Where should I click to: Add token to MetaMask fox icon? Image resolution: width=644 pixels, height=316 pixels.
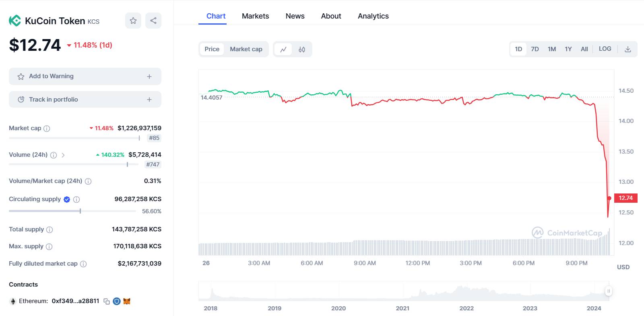tap(127, 301)
